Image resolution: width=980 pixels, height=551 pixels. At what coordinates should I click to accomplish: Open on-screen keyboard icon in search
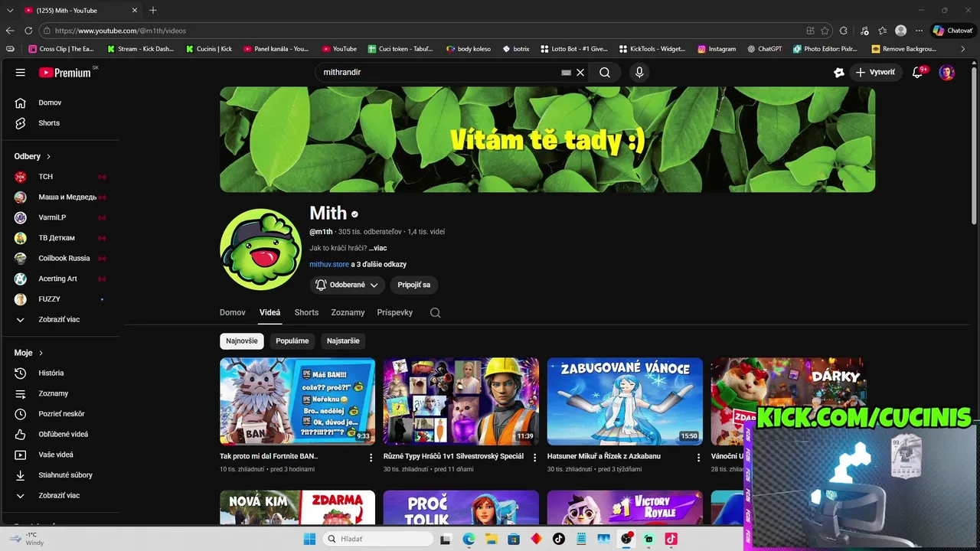coord(566,73)
